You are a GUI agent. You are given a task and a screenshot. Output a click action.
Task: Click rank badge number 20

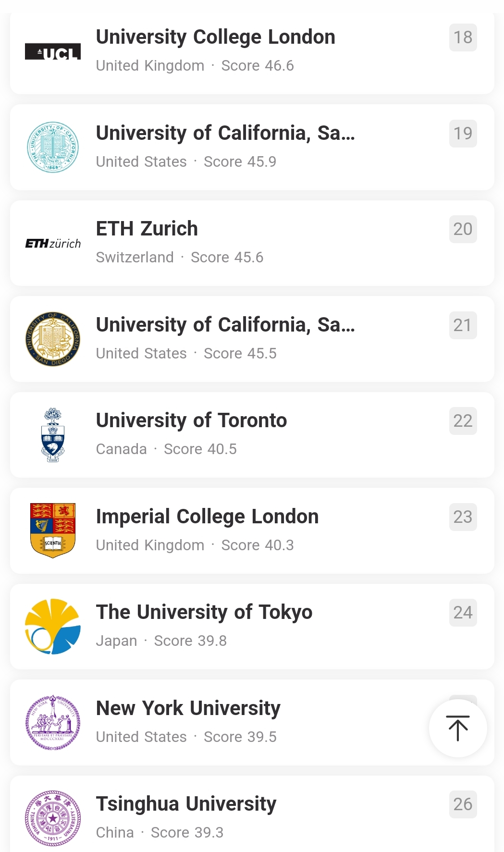463,229
